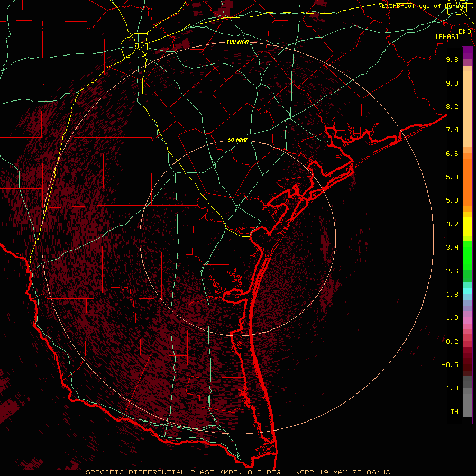The height and width of the screenshot is (476, 476).
Task: Click the 0.2 legend value
Action: [452, 342]
